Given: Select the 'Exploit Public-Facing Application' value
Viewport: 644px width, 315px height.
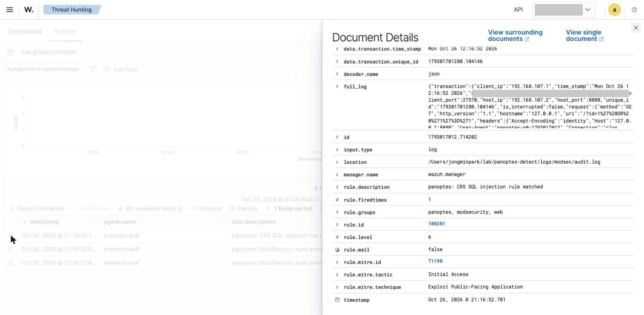Looking at the screenshot, I should tap(476, 287).
